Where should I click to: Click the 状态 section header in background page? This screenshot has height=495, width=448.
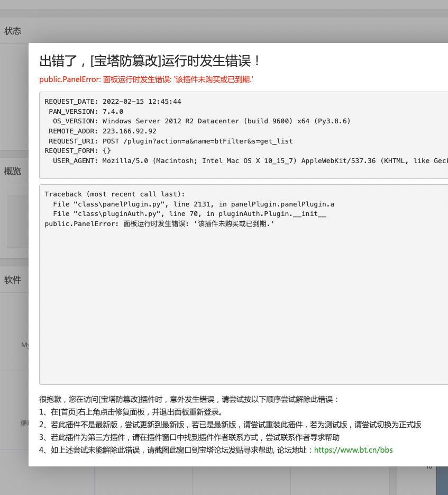13,31
